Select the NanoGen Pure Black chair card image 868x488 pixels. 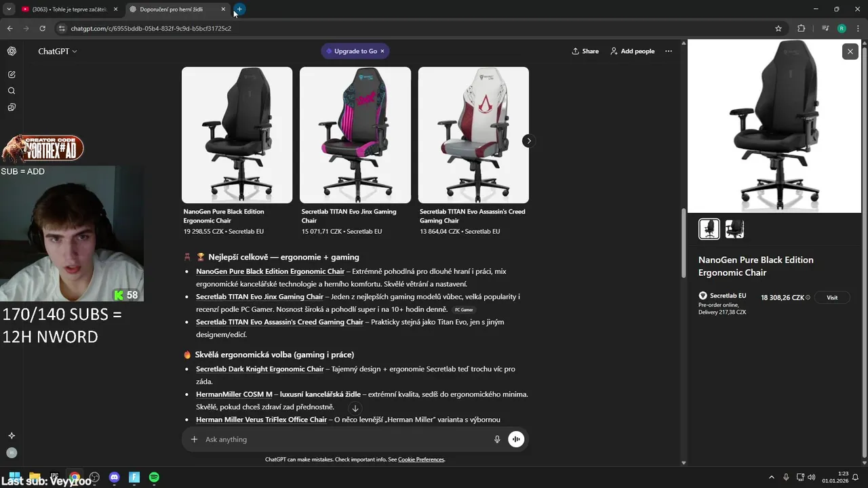click(x=237, y=135)
